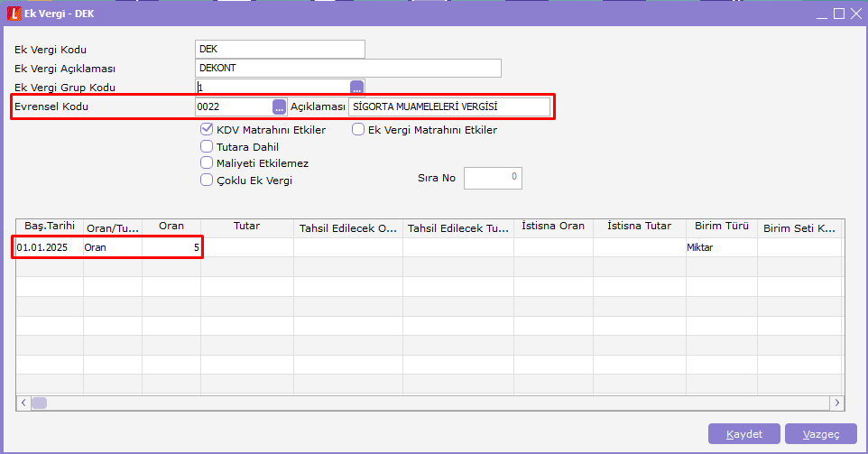Click the Logo app icon in title bar
Image resolution: width=868 pixels, height=454 pixels.
click(14, 14)
